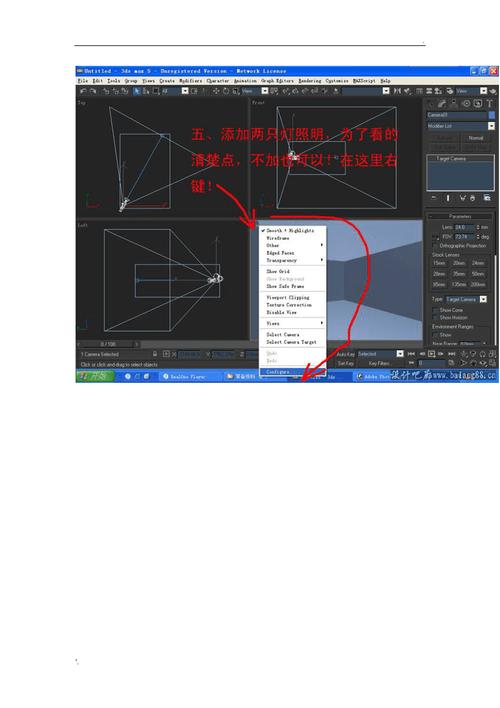500x708 pixels.
Task: Jump to start of animation
Action: coord(411,354)
